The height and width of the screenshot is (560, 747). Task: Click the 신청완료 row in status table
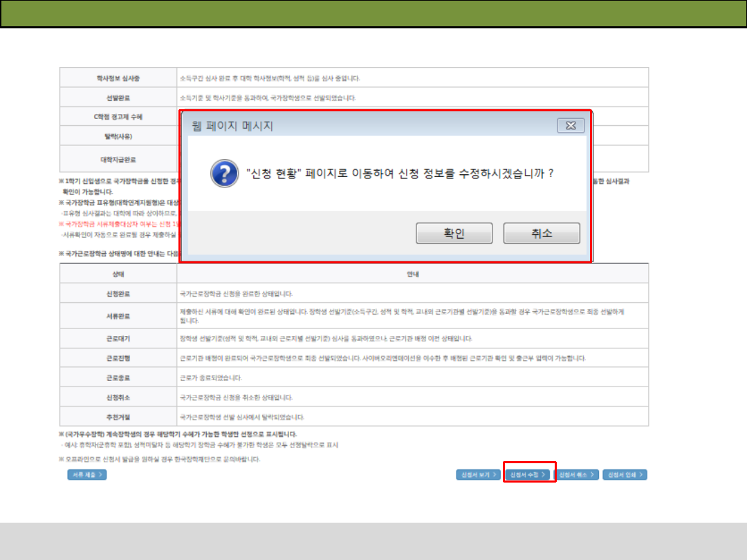tap(118, 294)
